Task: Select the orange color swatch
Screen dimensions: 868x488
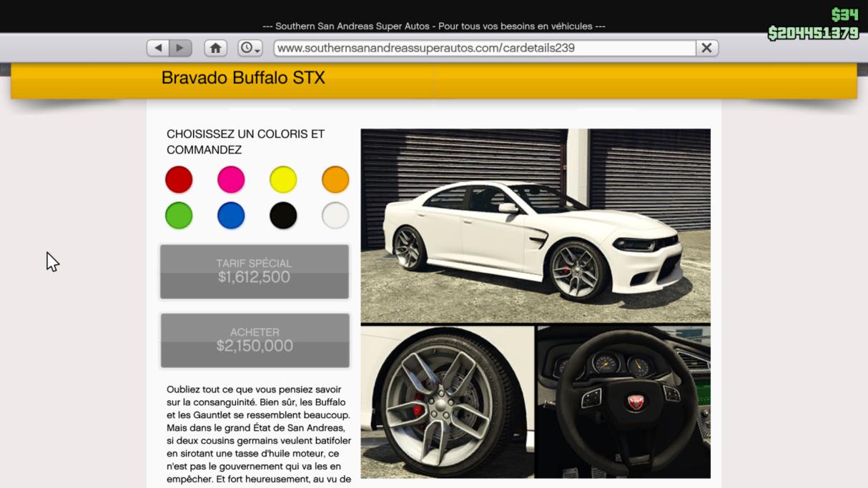Action: 335,179
